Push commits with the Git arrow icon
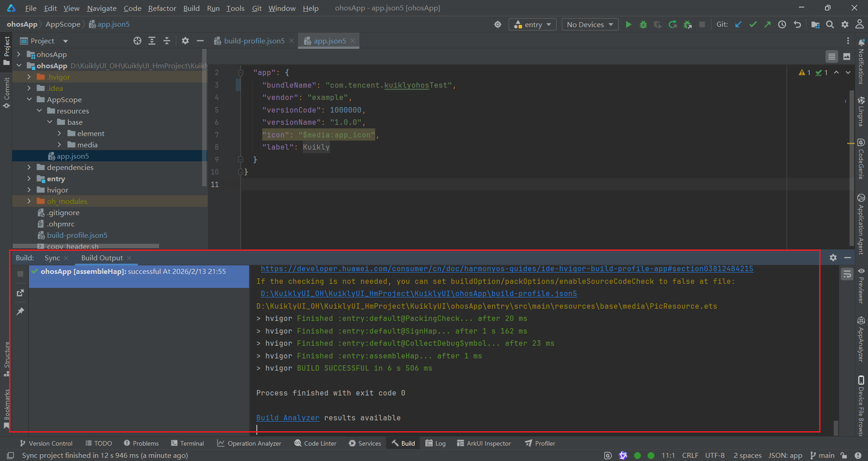868x461 pixels. click(x=767, y=24)
